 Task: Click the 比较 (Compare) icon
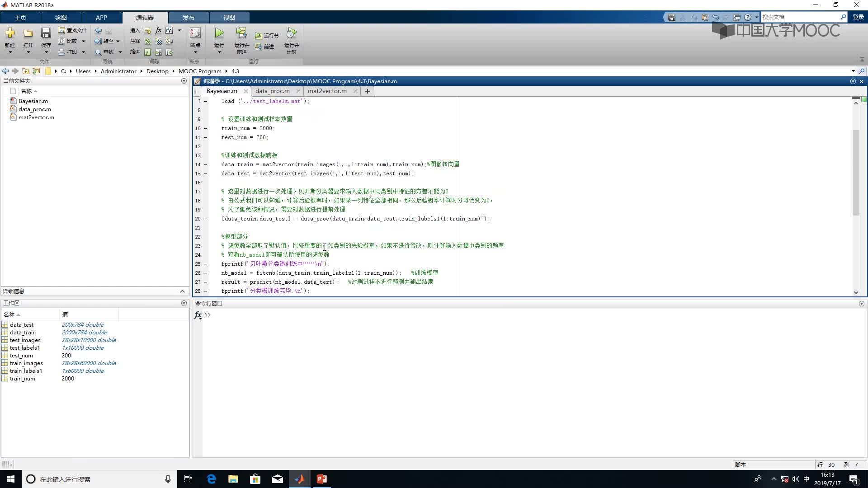[x=61, y=41]
